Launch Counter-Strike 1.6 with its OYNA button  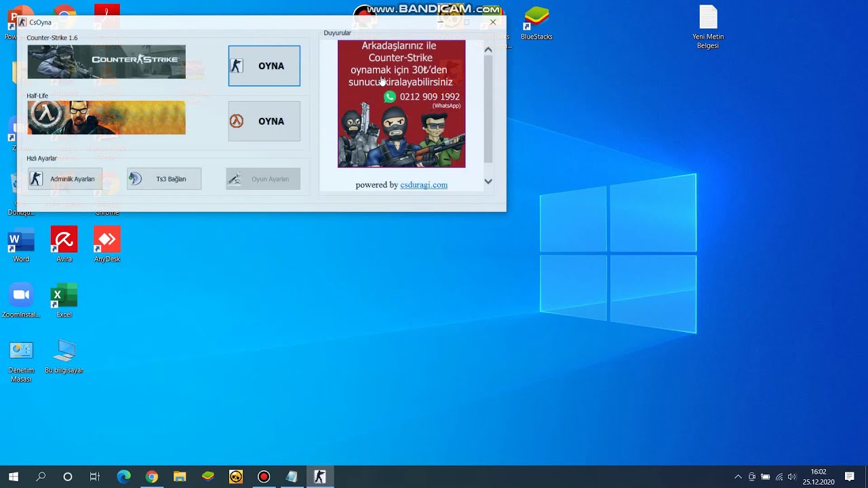coord(264,66)
